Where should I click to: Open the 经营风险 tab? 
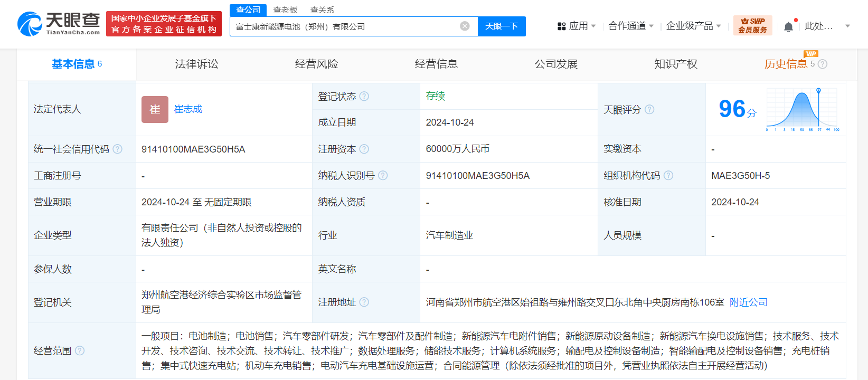click(x=316, y=64)
